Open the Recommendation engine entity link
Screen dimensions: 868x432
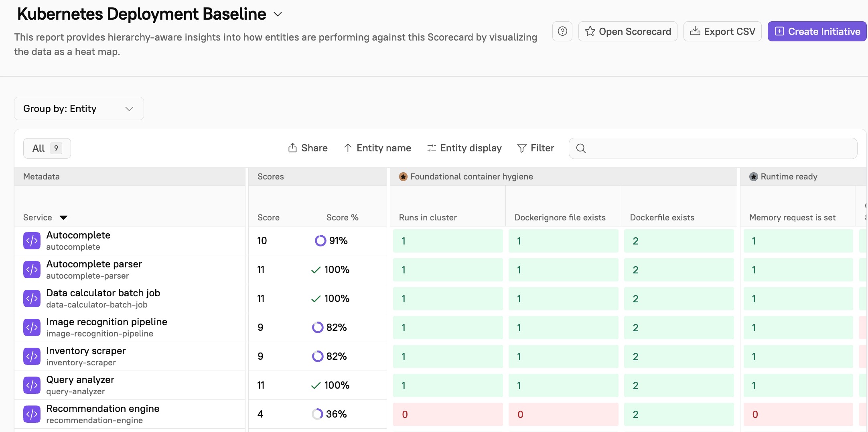tap(103, 408)
